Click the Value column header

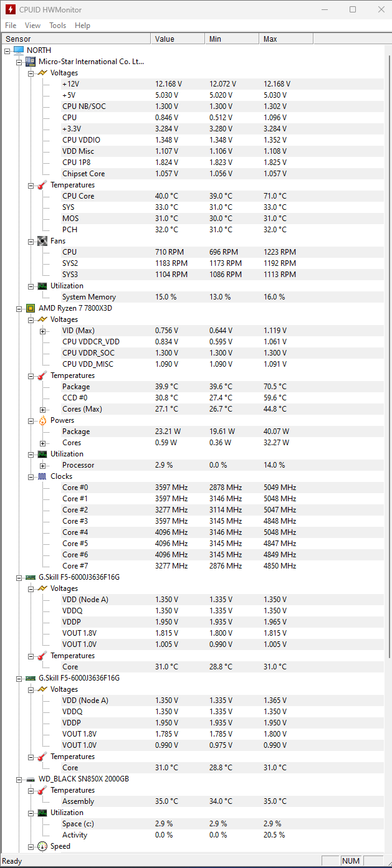point(178,39)
